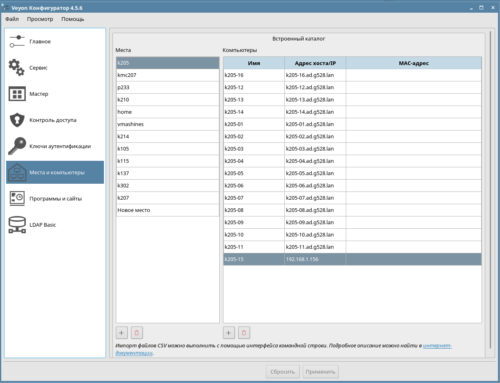The width and height of the screenshot is (500, 383).
Task: Select computer name k205-14
Action: 254,112
